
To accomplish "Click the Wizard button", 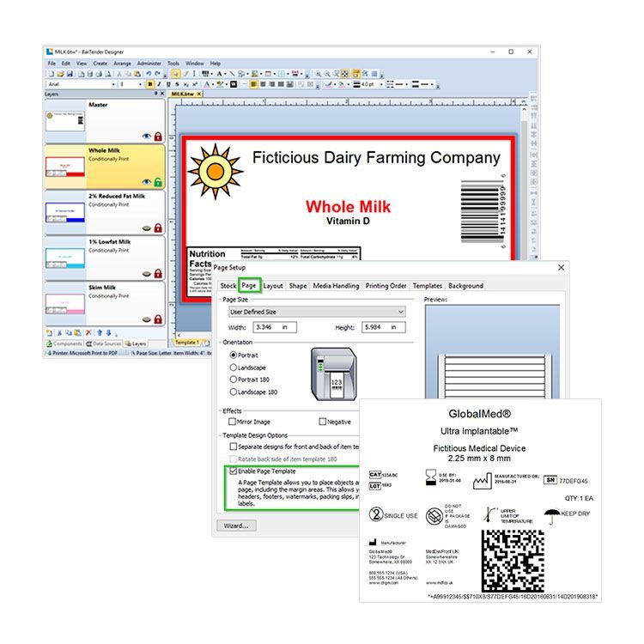I will [234, 525].
